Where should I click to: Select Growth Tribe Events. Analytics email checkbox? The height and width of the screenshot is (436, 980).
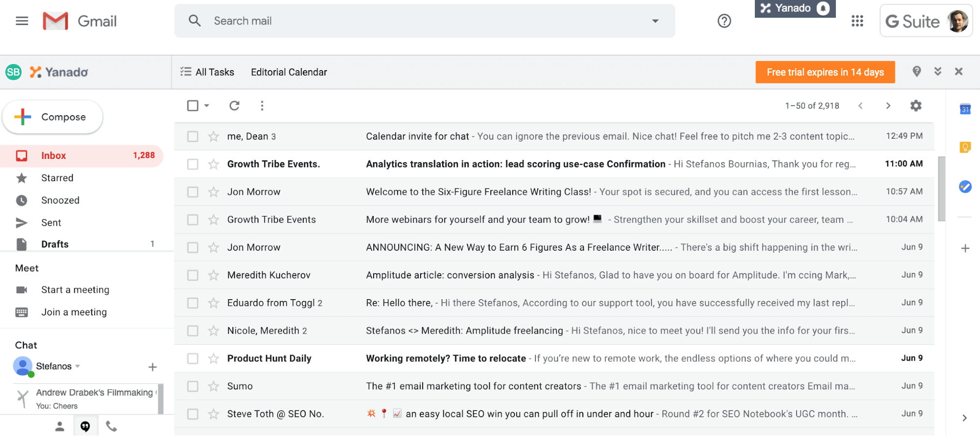pyautogui.click(x=193, y=164)
